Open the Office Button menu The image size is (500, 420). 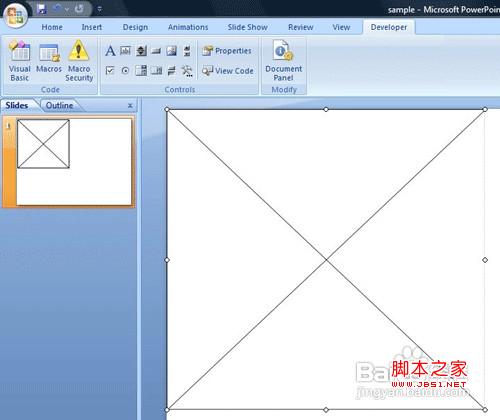tap(15, 15)
